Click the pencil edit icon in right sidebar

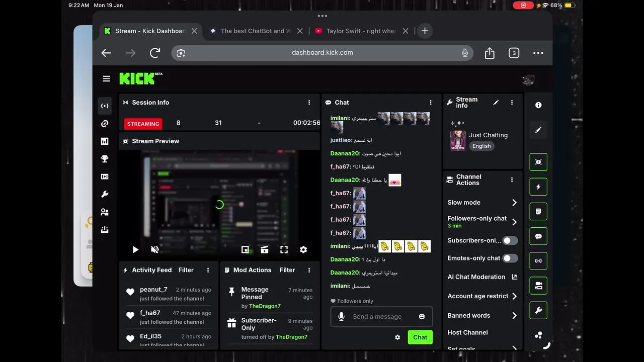coord(538,130)
